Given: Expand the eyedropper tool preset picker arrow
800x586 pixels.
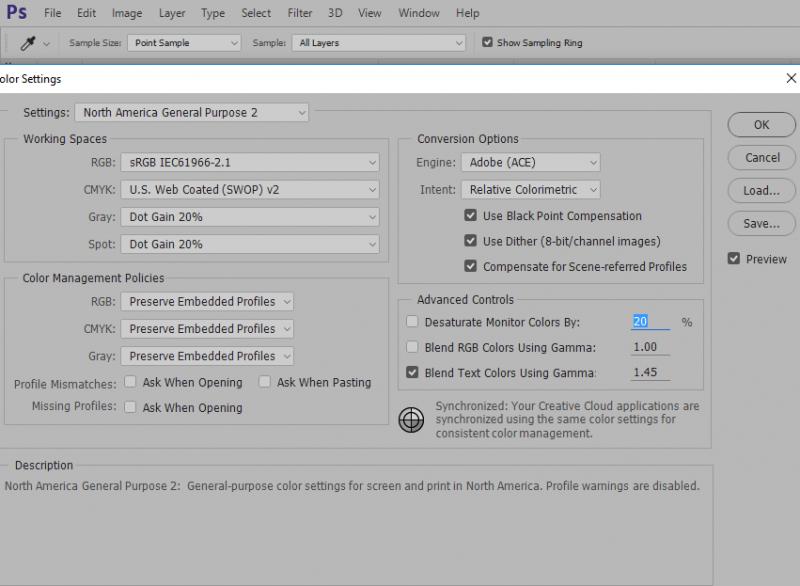Looking at the screenshot, I should point(46,44).
